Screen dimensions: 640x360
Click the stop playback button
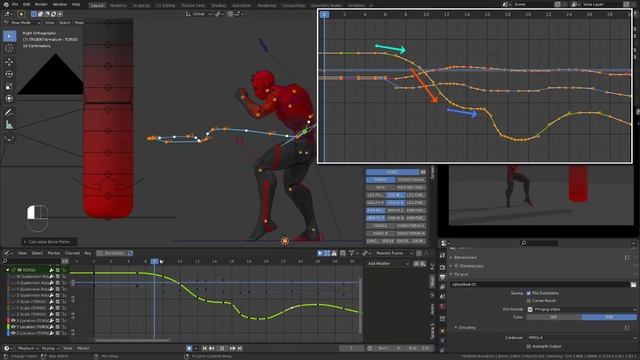[x=222, y=348]
